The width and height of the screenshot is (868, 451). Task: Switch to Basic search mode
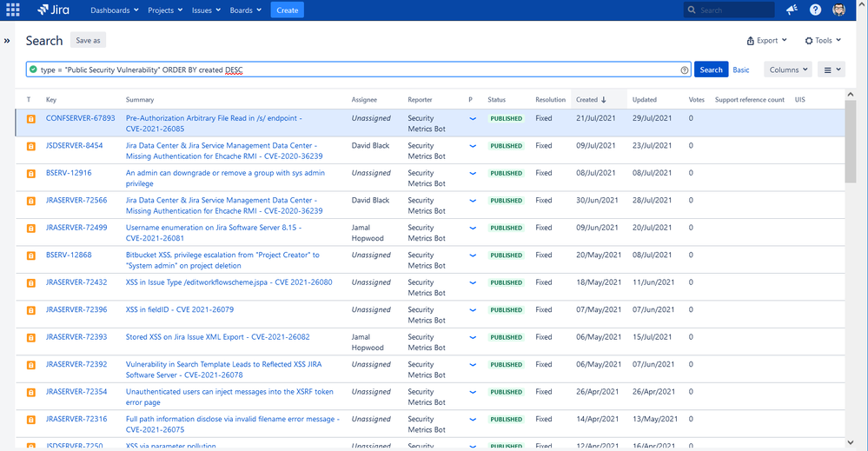(740, 70)
